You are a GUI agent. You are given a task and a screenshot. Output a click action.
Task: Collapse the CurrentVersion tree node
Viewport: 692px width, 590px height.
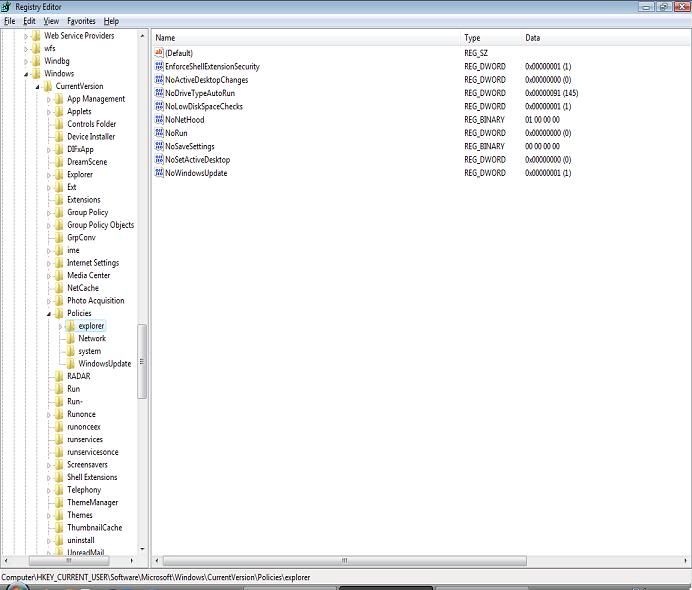click(x=37, y=87)
